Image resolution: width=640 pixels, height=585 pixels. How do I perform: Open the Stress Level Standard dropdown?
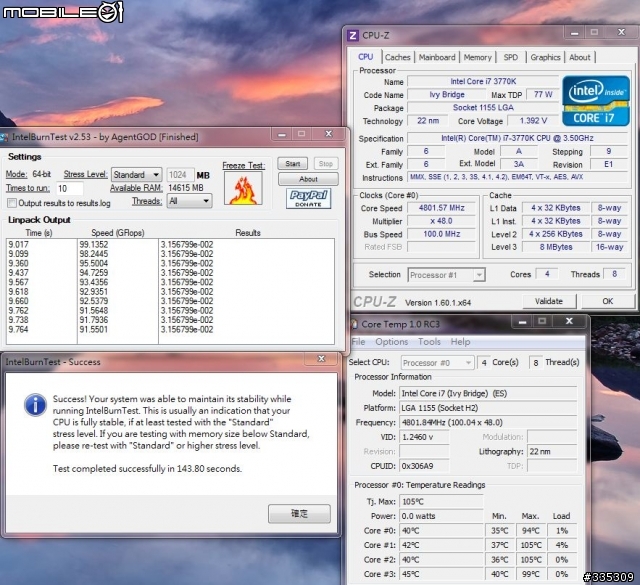(x=136, y=175)
